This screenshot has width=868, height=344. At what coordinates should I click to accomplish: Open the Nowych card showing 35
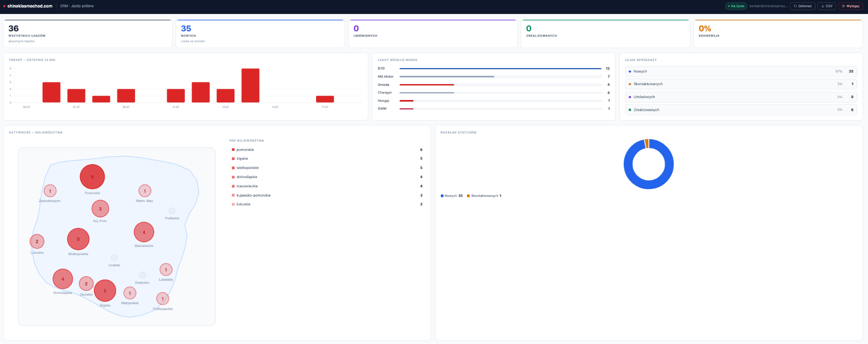point(260,33)
